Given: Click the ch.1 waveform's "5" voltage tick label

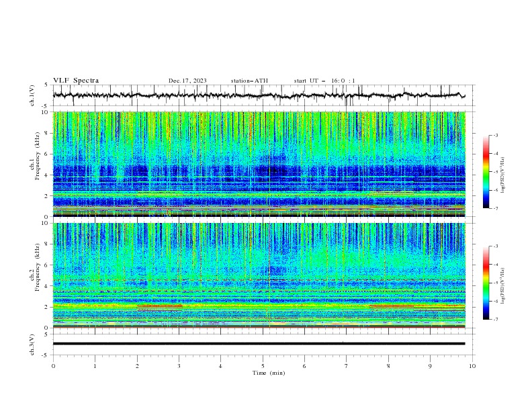Looking at the screenshot, I should click(x=46, y=85).
